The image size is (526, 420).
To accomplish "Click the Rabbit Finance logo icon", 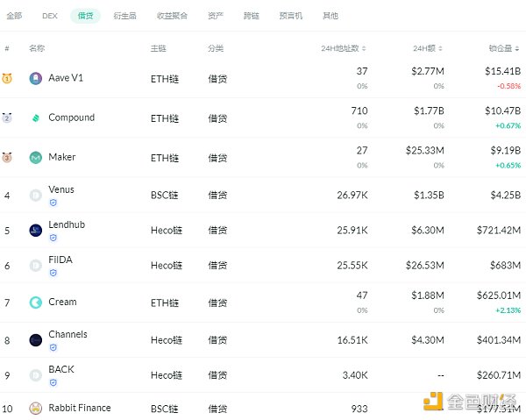I will [x=35, y=409].
